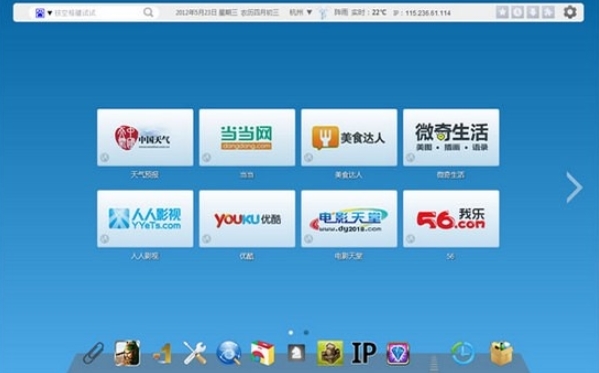Screen dimensions: 599x373
Task: Open the cardboard box app store icon
Action: (501, 353)
